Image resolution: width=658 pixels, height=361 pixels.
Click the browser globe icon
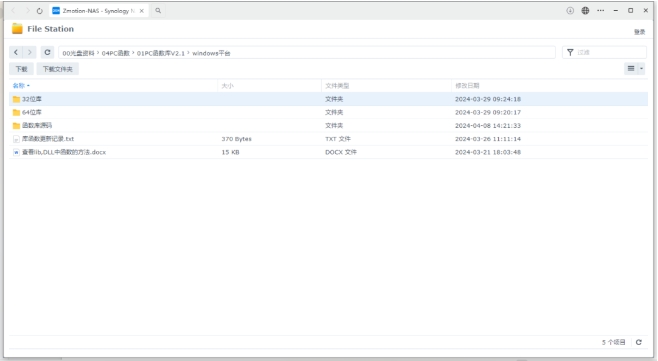(x=585, y=10)
